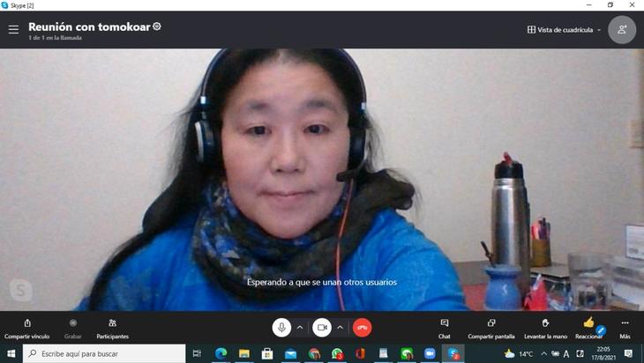Open the Más options menu
Screen dimensions: 644x363
(x=625, y=328)
